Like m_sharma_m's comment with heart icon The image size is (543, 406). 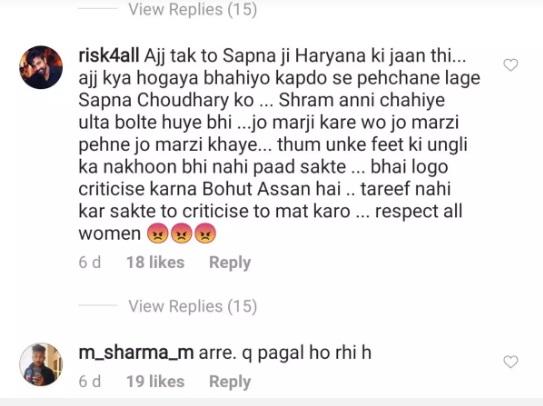coord(510,362)
